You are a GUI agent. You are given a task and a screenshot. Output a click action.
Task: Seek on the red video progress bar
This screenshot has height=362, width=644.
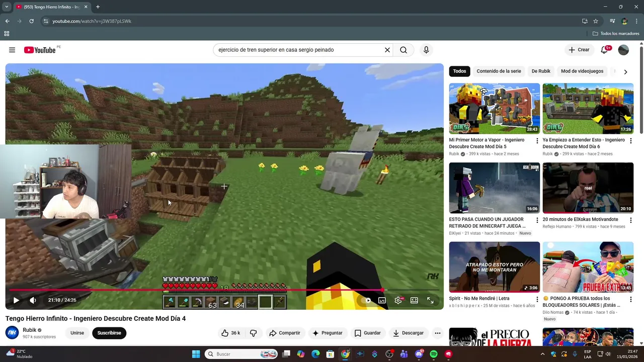tap(224, 290)
